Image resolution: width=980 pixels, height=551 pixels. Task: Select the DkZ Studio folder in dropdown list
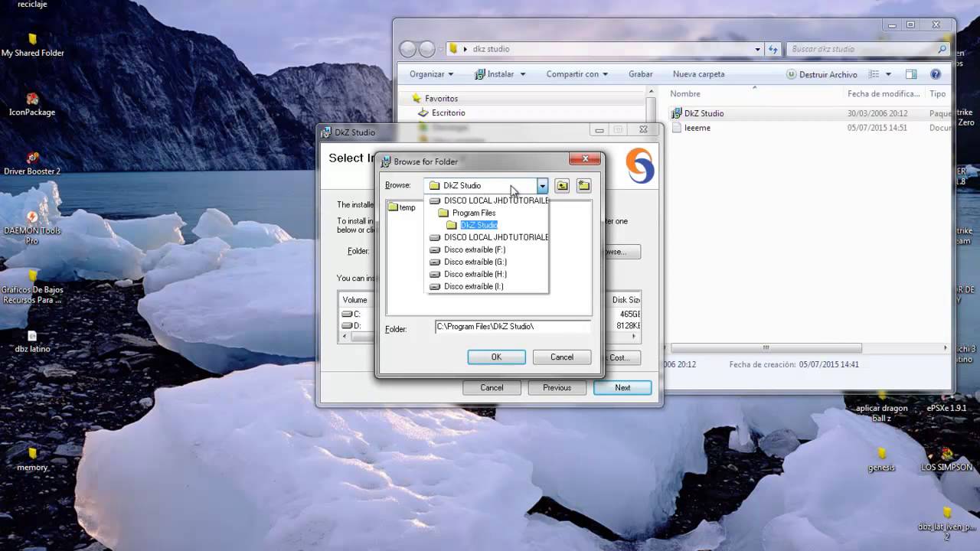point(479,225)
